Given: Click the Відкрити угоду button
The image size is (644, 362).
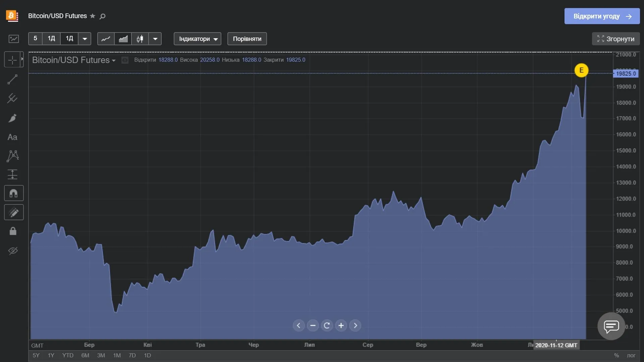Looking at the screenshot, I should [x=602, y=16].
